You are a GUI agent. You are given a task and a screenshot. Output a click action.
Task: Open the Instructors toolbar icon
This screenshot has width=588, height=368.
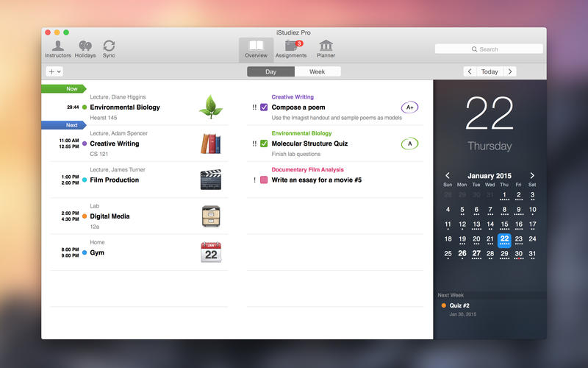click(58, 46)
